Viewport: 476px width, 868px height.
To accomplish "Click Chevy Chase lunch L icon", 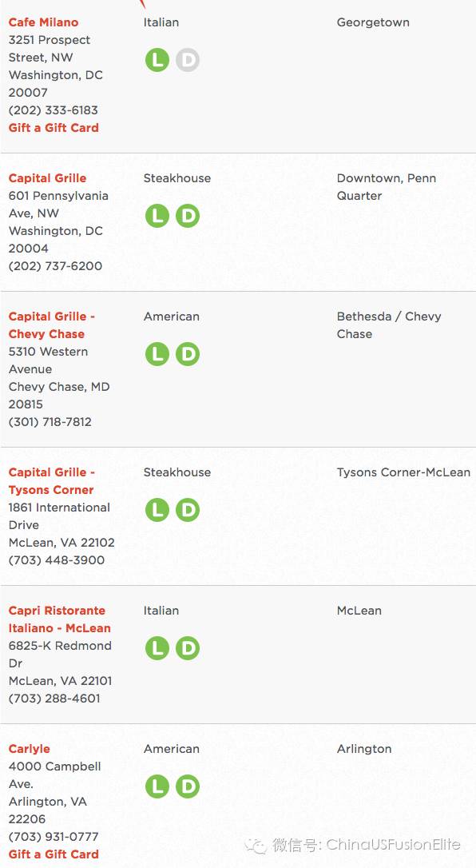I will point(157,354).
